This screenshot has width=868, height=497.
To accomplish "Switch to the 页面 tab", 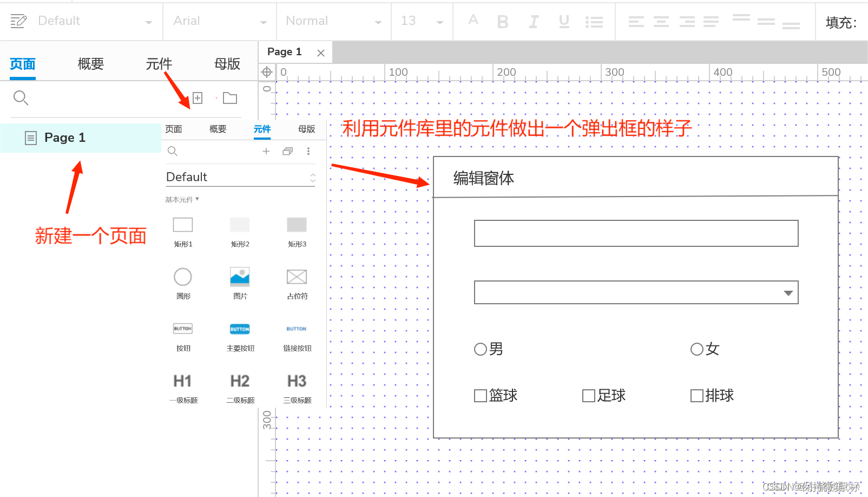I will [23, 64].
